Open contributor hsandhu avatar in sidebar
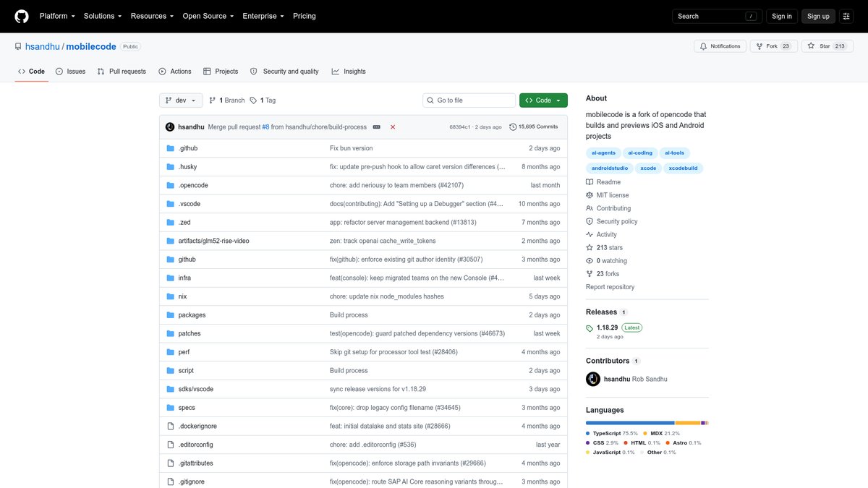868x488 pixels. pos(593,379)
